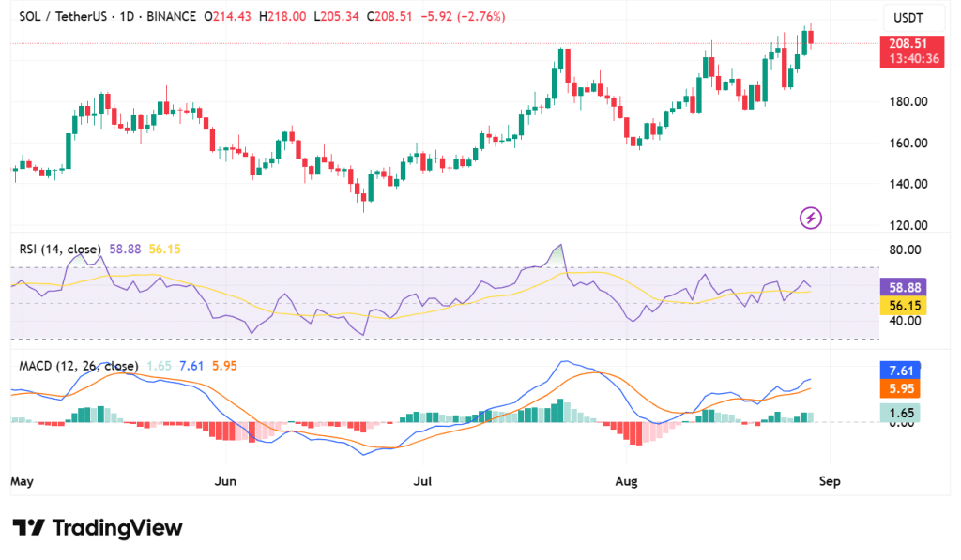Click the Jul label on the time axis
The image size is (961, 560).
[423, 481]
